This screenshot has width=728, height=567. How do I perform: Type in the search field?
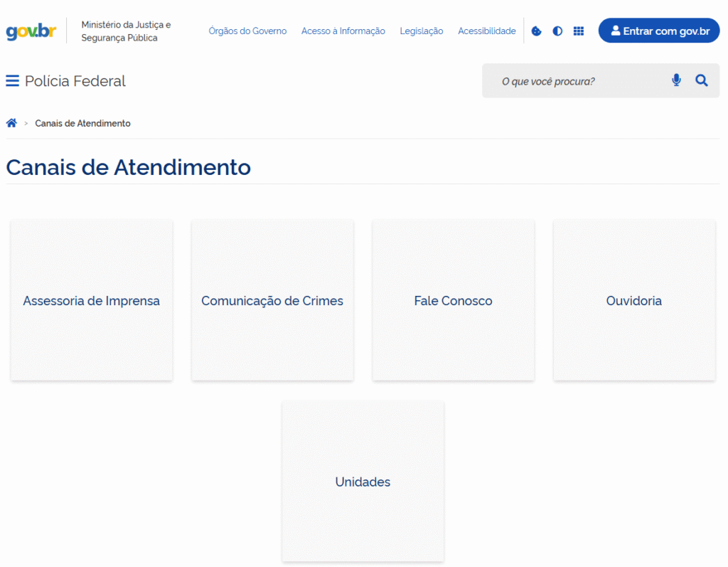tap(576, 81)
